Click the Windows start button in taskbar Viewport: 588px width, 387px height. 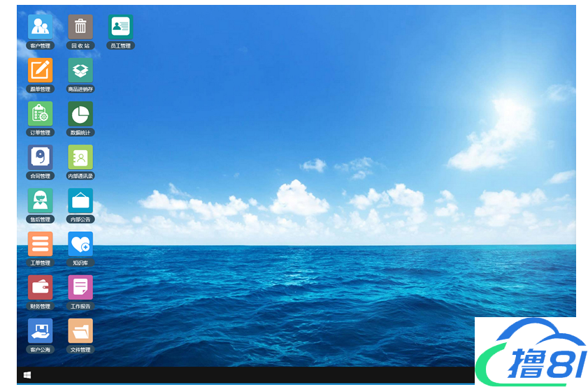pyautogui.click(x=27, y=375)
